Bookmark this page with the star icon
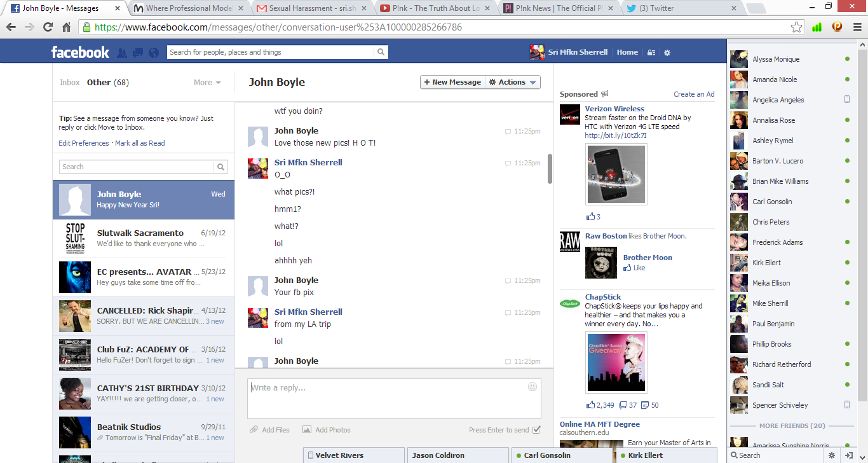868x463 pixels. [796, 27]
